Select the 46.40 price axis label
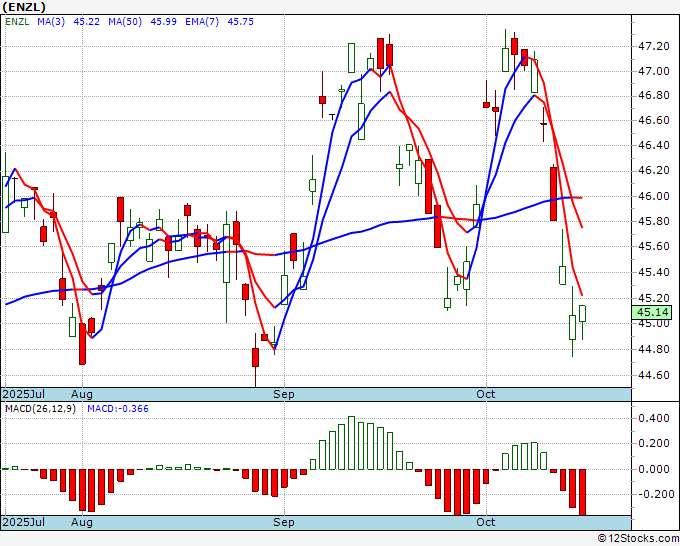Image resolution: width=680 pixels, height=546 pixels. tap(654, 145)
